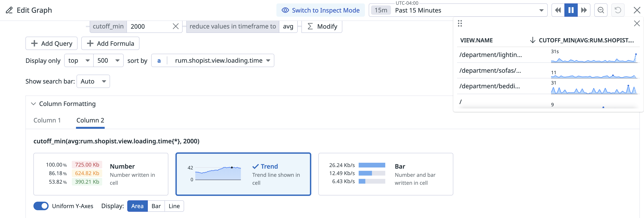This screenshot has width=644, height=218.
Task: Select the Number cell format card
Action: [101, 174]
